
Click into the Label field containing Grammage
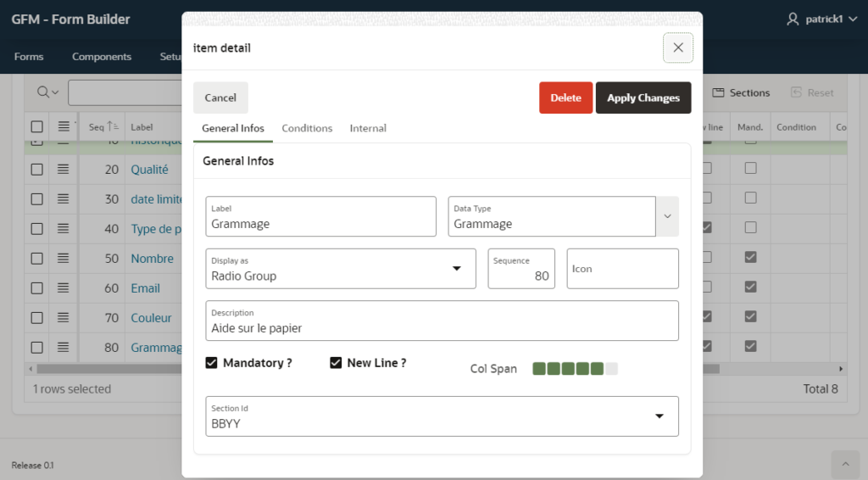[x=320, y=216]
